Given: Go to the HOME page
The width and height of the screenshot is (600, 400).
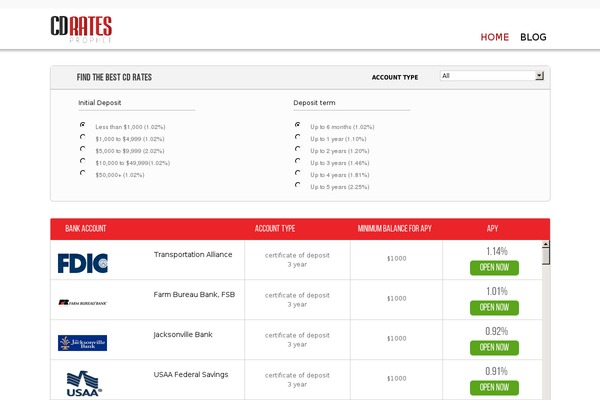Looking at the screenshot, I should tap(495, 37).
